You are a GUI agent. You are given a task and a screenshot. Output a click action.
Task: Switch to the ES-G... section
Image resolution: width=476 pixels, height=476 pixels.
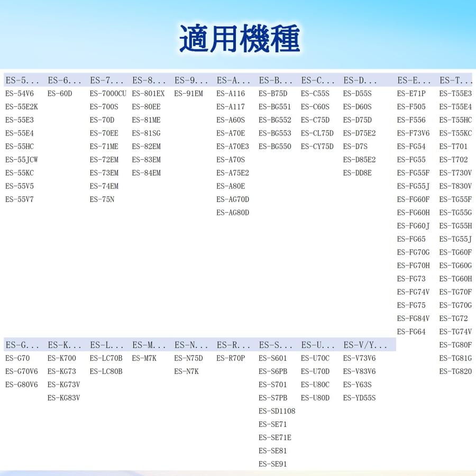[x=20, y=345]
